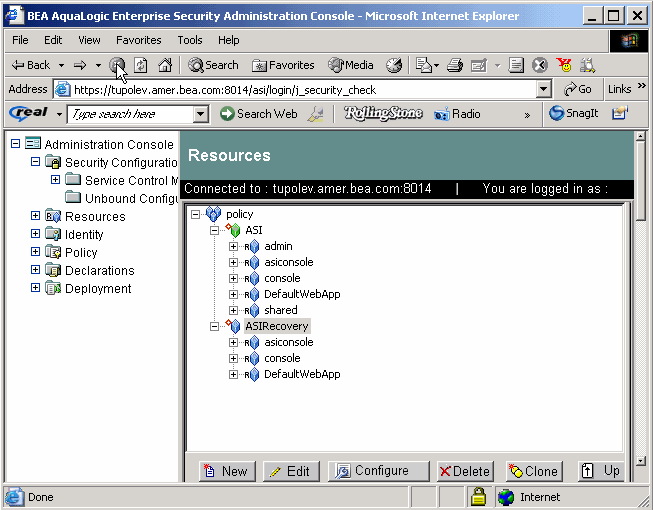Select the Declarations tree item
This screenshot has height=510, width=653.
pos(100,271)
